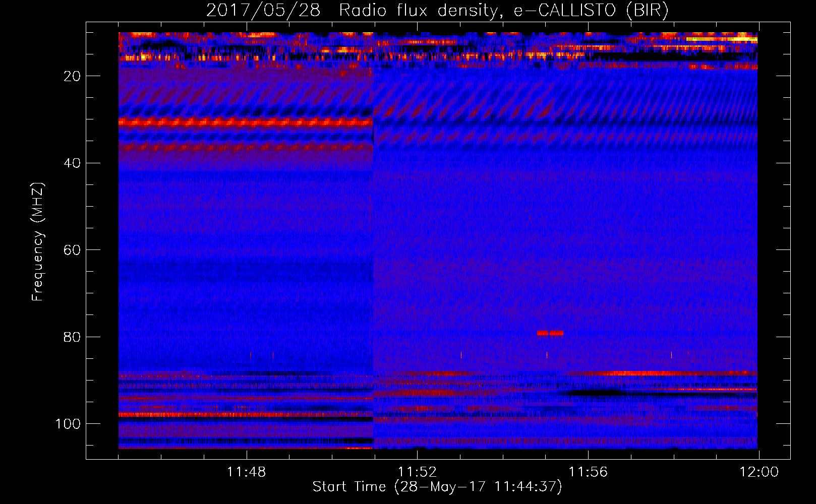Viewport: 816px width, 504px height.
Task: Click the Start Time axis caption
Action: tap(437, 487)
